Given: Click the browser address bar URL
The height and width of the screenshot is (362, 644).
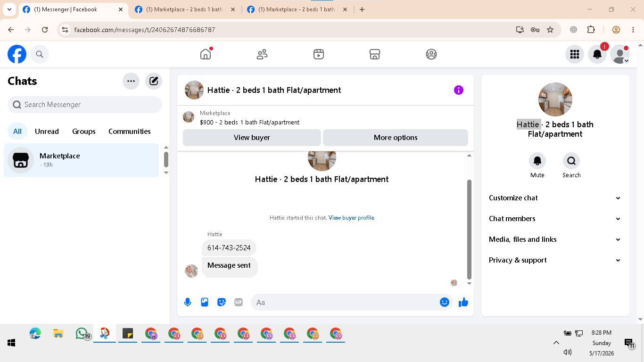Looking at the screenshot, I should point(144,30).
